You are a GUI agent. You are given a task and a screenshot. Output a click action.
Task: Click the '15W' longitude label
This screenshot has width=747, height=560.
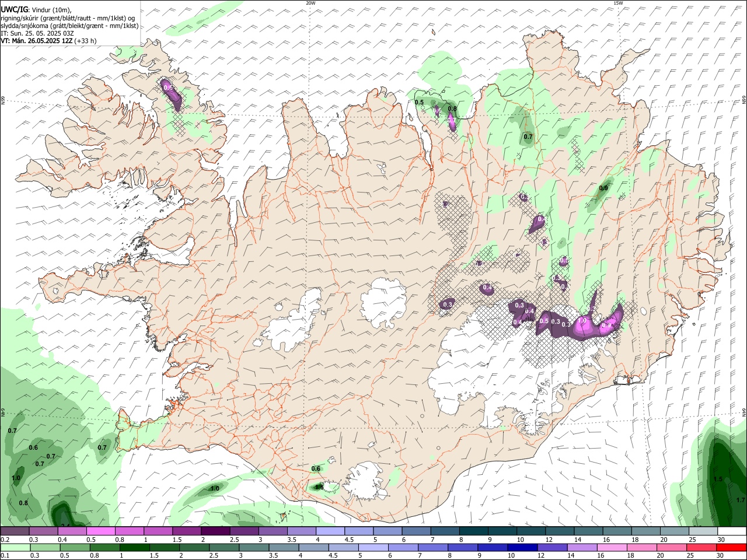pos(617,3)
